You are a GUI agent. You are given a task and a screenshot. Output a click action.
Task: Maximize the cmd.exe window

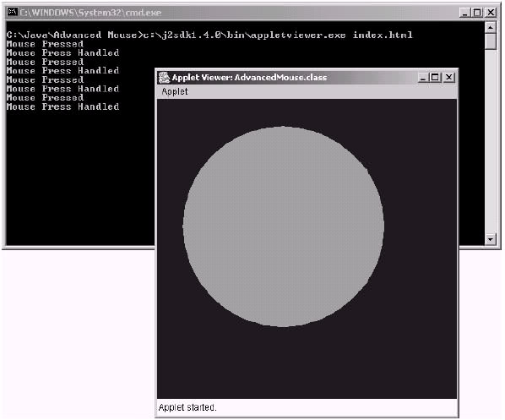477,13
